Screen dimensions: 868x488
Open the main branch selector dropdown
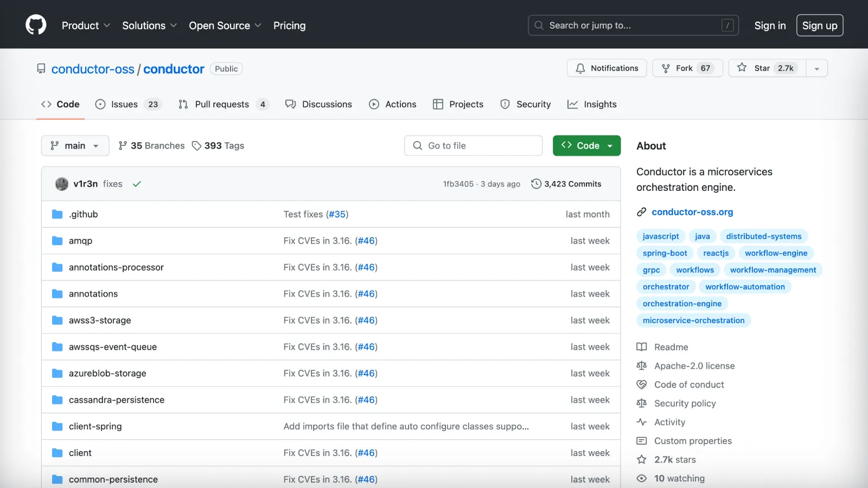(x=75, y=145)
